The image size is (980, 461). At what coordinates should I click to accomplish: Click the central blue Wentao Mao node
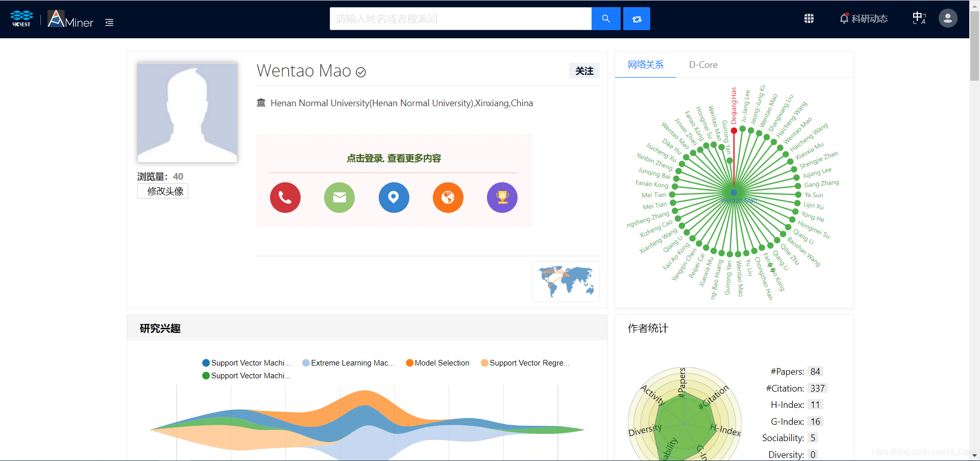(x=734, y=192)
